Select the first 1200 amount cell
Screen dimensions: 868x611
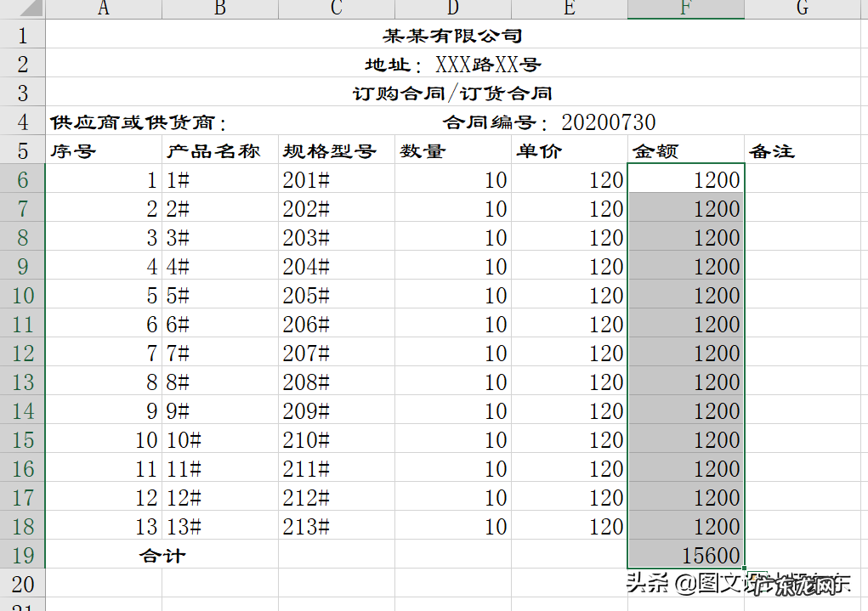pos(685,180)
